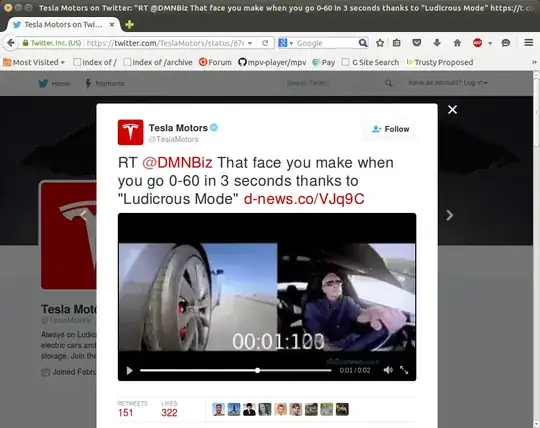This screenshot has width=540, height=428.
Task: Open Adblock Plus dropdown arrow
Action: click(x=490, y=43)
